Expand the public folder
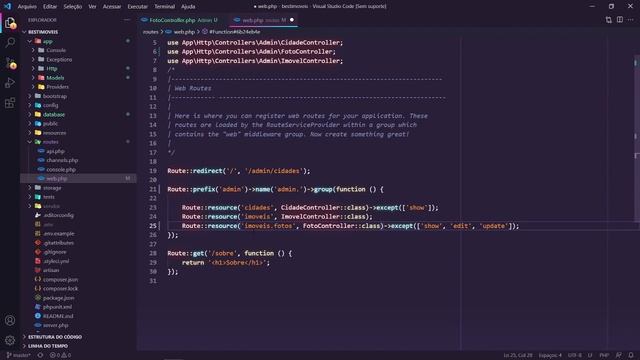 pos(50,124)
